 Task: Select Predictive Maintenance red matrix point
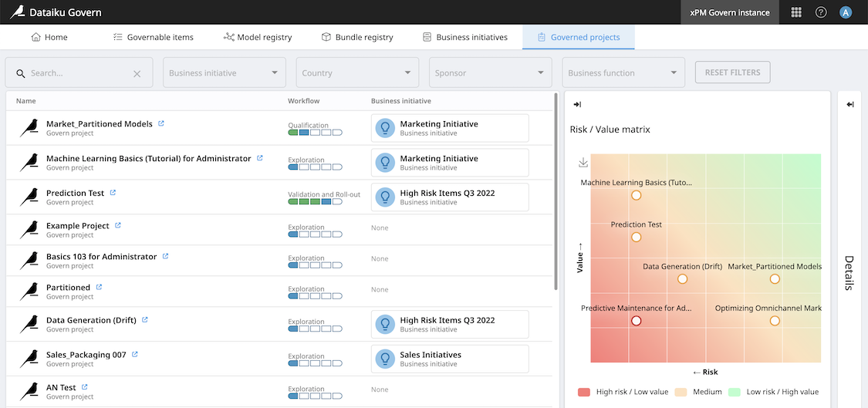click(x=636, y=321)
